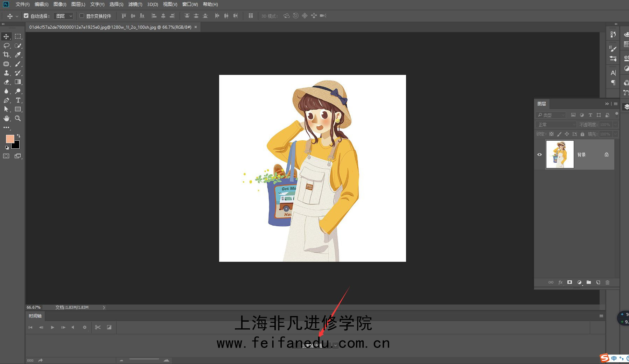Toggle Quick Mask mode

point(6,156)
